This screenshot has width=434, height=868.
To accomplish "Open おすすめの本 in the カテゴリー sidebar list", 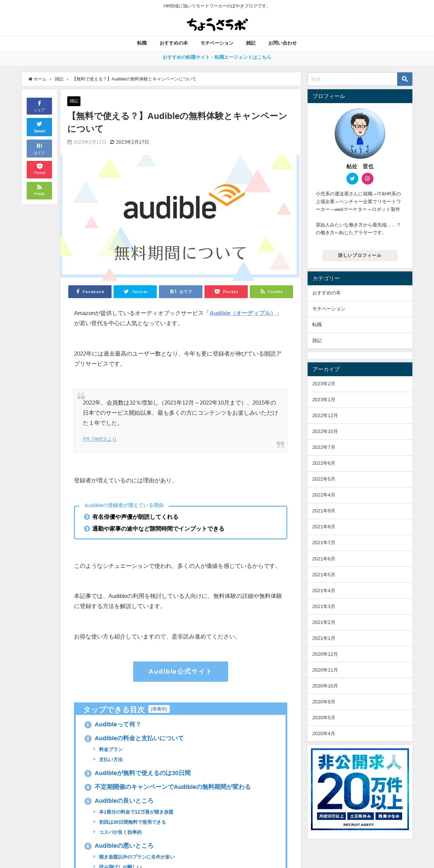I will coord(360,293).
